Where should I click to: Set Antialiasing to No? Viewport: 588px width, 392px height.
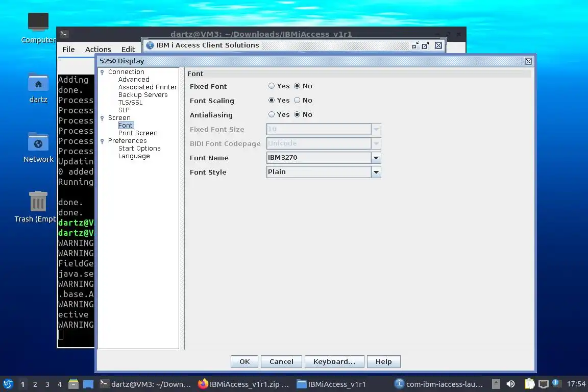coord(297,114)
